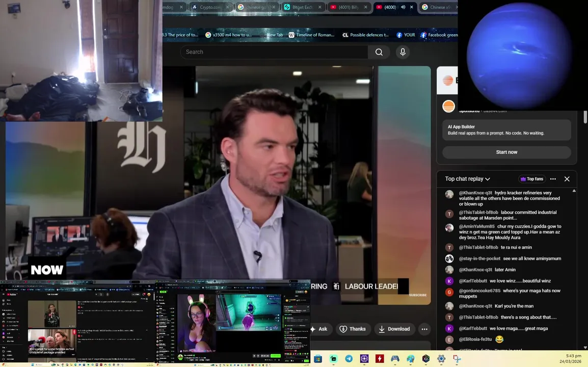Open Settings gear on taskbar
The height and width of the screenshot is (367, 588).
441,359
